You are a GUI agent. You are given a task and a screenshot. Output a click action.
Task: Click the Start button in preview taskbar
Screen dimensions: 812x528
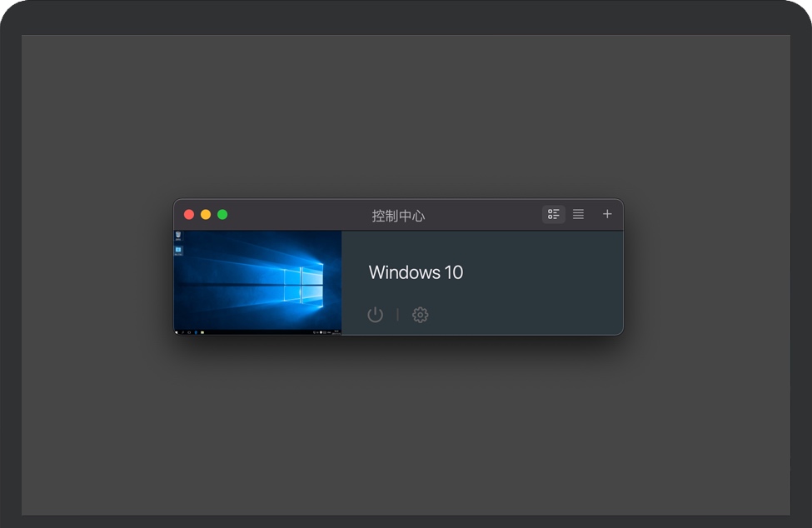[177, 332]
